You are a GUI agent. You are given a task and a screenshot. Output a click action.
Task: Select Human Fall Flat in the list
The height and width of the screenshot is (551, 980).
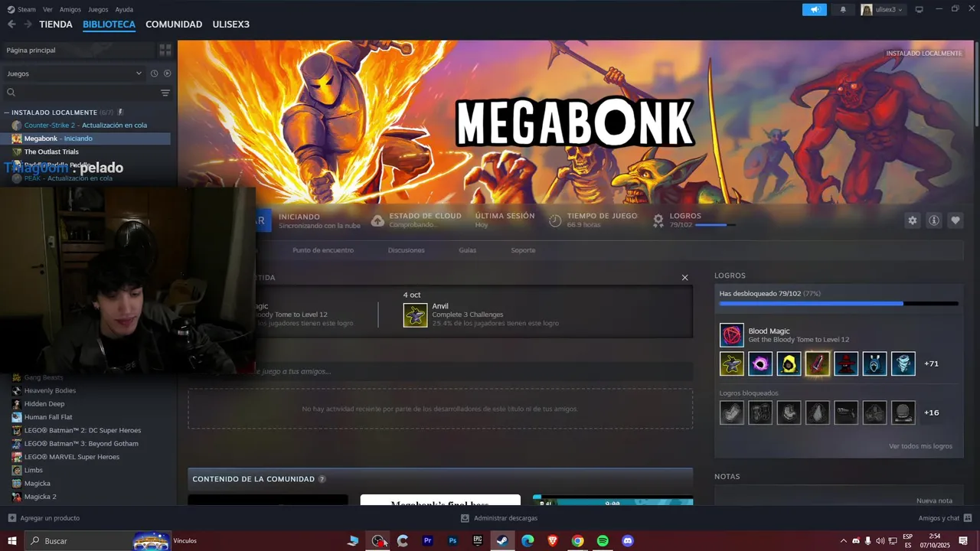(x=86, y=417)
